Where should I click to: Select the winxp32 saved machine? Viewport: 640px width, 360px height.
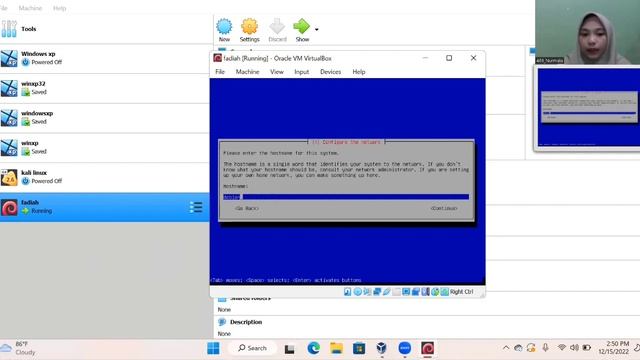(104, 88)
